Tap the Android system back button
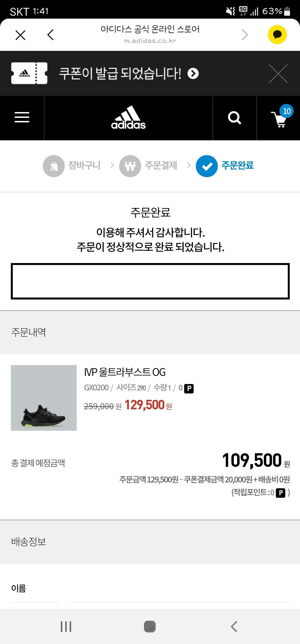Viewport: 300px width, 644px height. pyautogui.click(x=234, y=626)
